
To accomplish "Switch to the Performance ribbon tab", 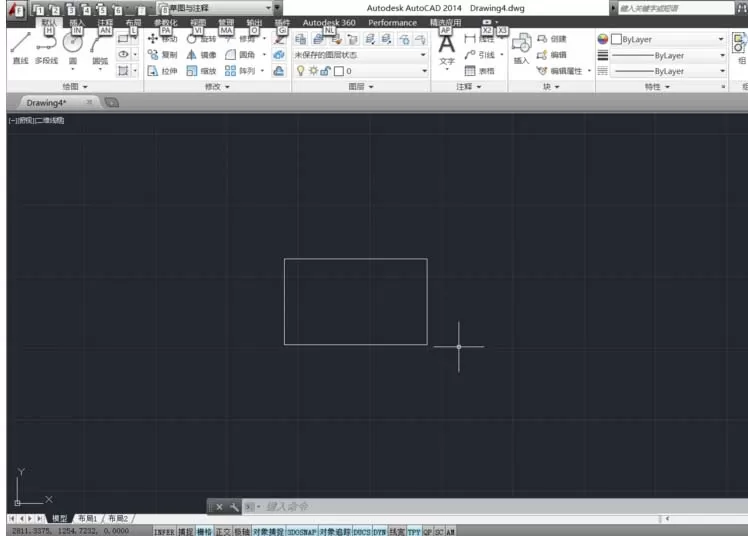I will click(392, 22).
